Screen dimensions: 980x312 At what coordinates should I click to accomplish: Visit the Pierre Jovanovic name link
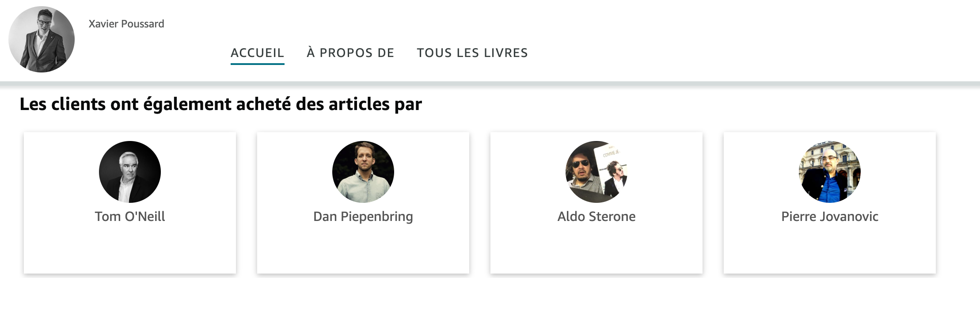point(830,217)
